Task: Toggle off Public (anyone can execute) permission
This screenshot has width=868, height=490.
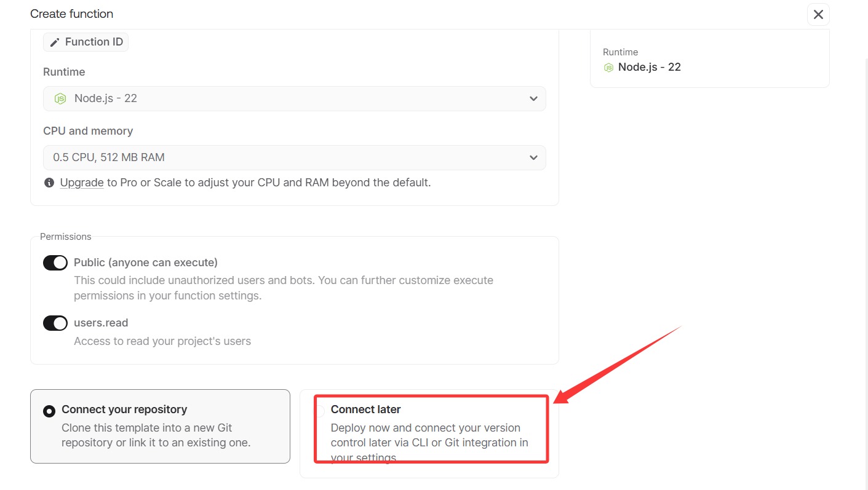Action: pos(55,263)
